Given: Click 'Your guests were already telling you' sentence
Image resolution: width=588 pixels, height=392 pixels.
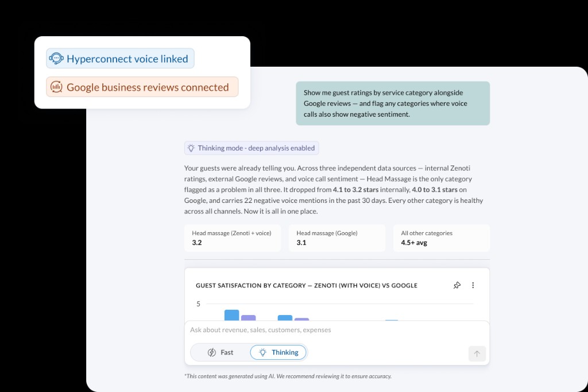Looking at the screenshot, I should pyautogui.click(x=239, y=168).
